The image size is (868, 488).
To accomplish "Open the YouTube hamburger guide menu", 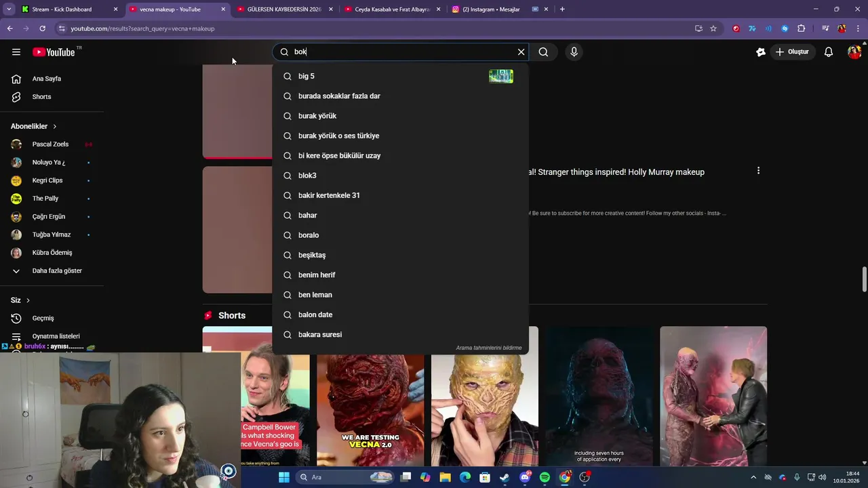I will pos(16,52).
